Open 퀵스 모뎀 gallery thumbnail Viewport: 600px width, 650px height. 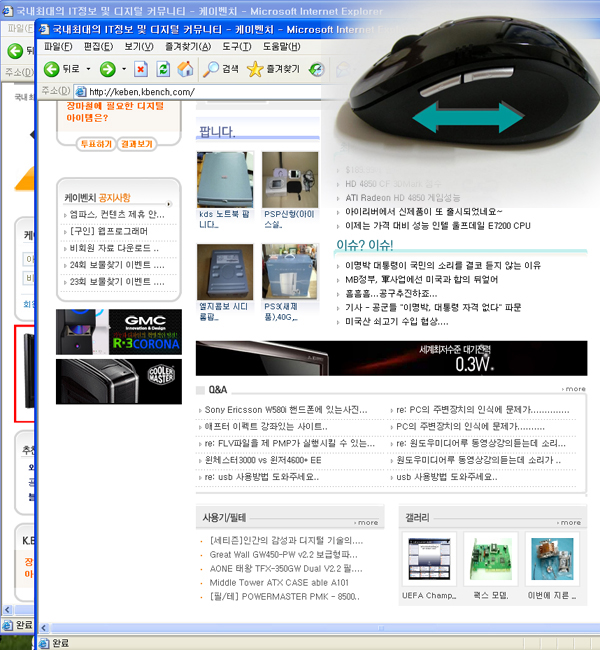point(491,559)
